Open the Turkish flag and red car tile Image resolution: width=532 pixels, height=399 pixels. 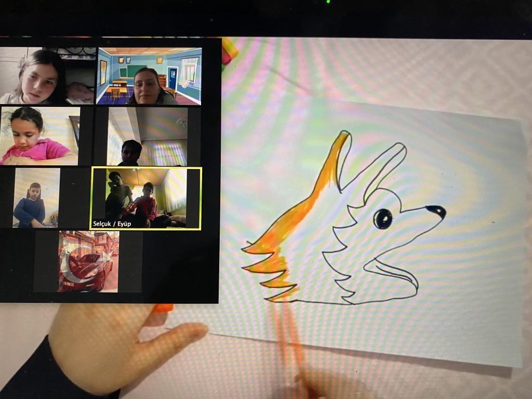pyautogui.click(x=88, y=261)
